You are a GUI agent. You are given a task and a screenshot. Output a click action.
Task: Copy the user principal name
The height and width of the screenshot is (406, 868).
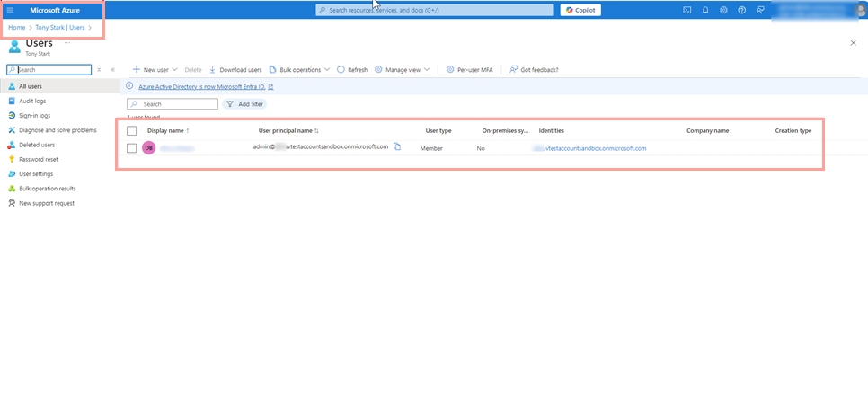(397, 146)
